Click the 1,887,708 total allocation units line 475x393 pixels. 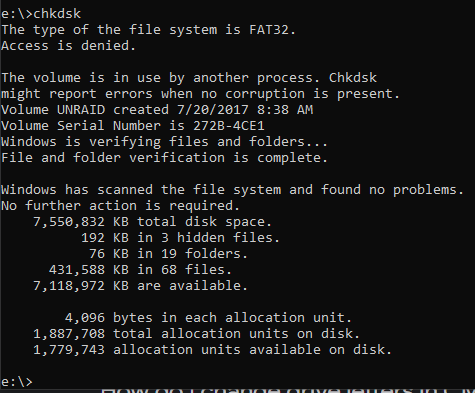196,334
